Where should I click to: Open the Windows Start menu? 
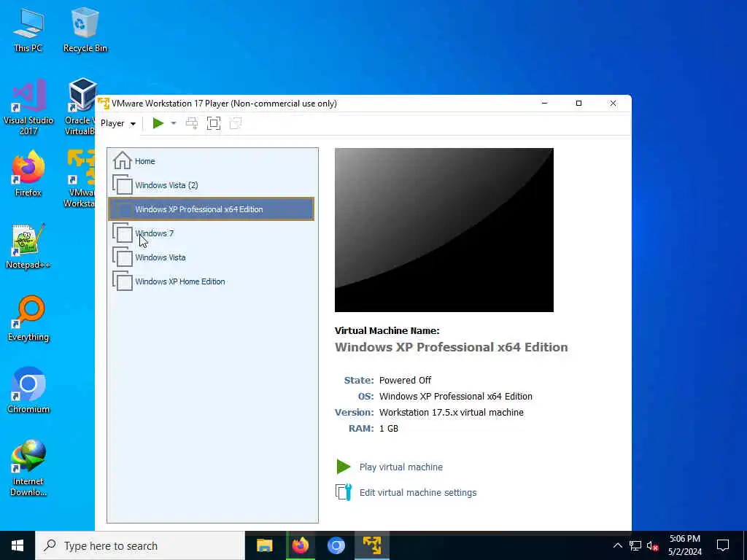coord(18,545)
